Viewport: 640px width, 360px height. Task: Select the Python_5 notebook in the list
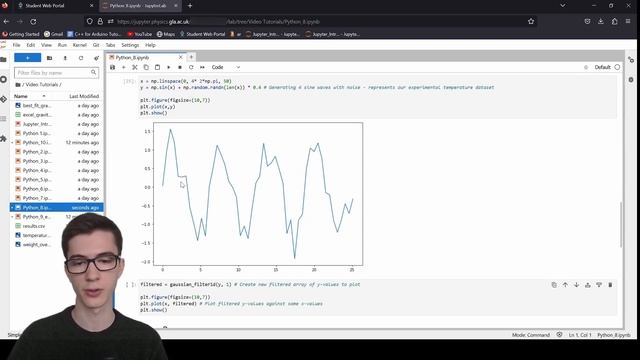[56, 180]
